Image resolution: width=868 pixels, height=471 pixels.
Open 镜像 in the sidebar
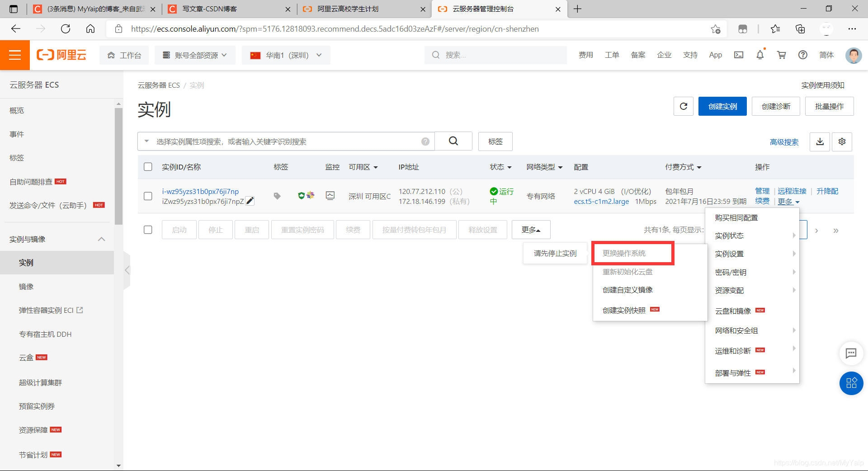[x=26, y=287]
